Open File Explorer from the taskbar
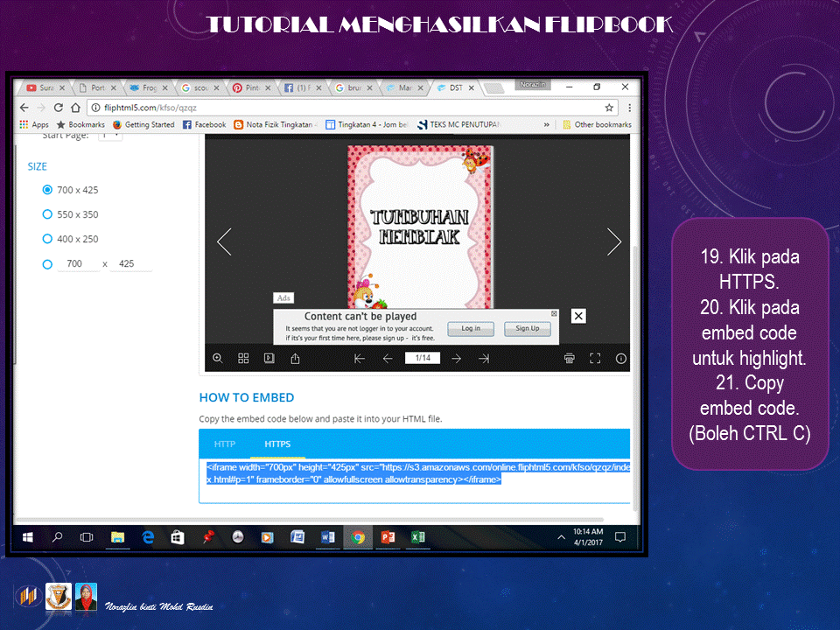This screenshot has width=840, height=630. point(117,537)
